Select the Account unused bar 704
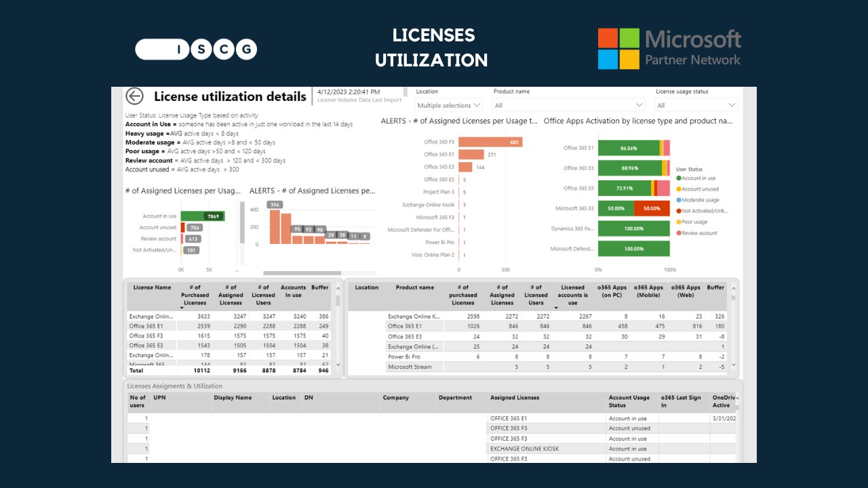 (x=183, y=228)
